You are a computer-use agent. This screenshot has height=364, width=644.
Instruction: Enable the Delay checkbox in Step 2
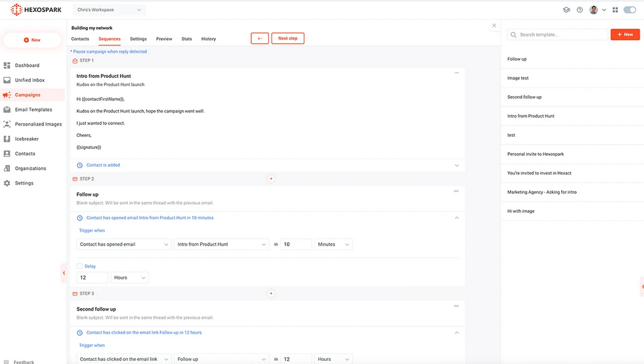coord(80,266)
